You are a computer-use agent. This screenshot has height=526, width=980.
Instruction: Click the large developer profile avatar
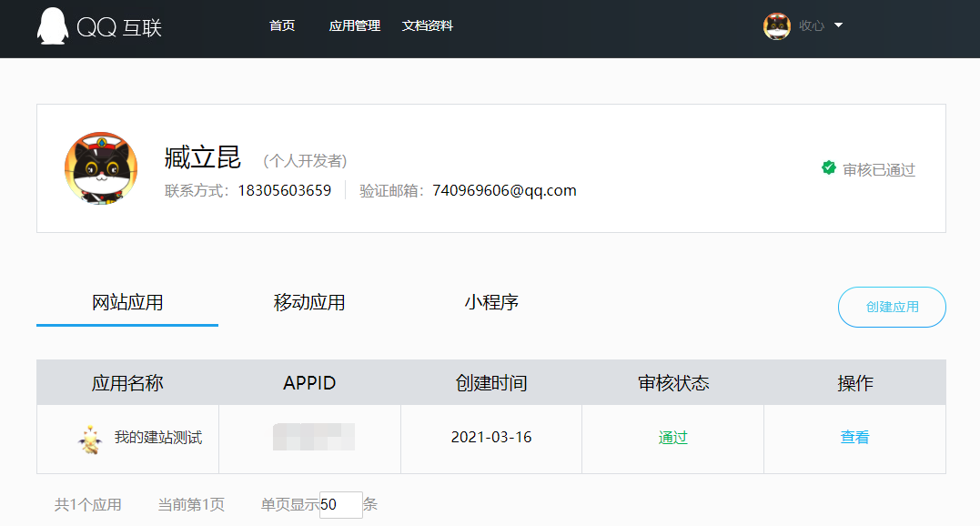pos(101,168)
